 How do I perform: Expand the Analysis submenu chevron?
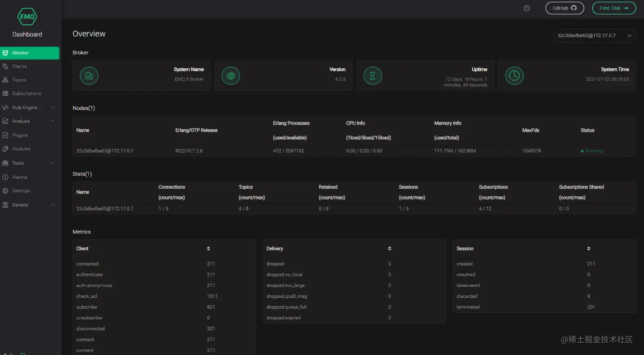53,121
